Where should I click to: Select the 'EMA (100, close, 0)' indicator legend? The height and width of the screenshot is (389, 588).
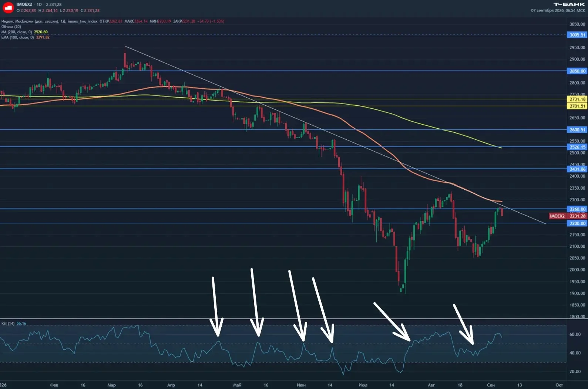click(18, 37)
